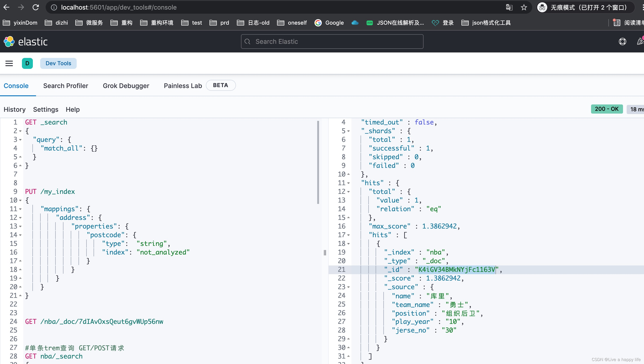This screenshot has width=644, height=364.
Task: Open the Painless Lab tab
Action: 183,86
